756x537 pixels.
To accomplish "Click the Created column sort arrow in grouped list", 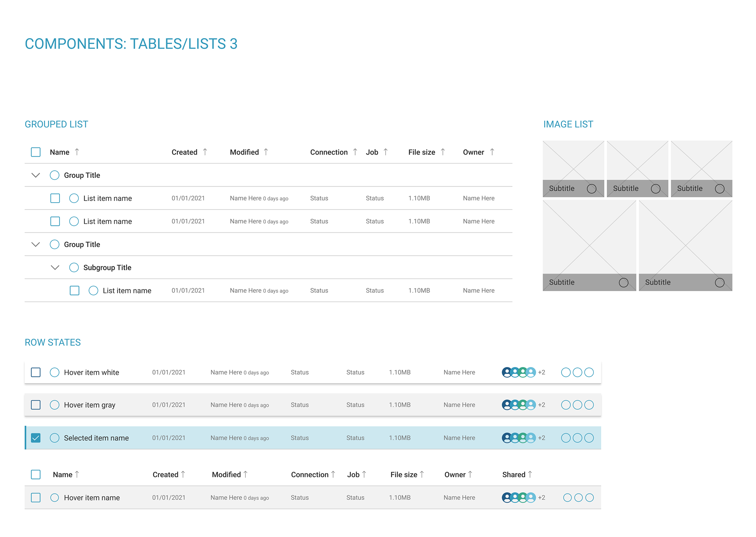I will 205,152.
